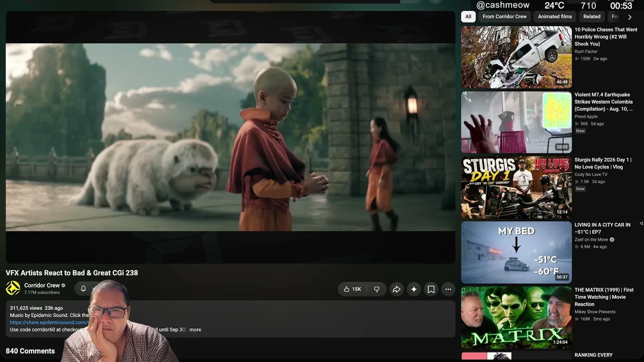Show more filter chips with the right chevron
Screen dimensions: 644x362
point(629,17)
